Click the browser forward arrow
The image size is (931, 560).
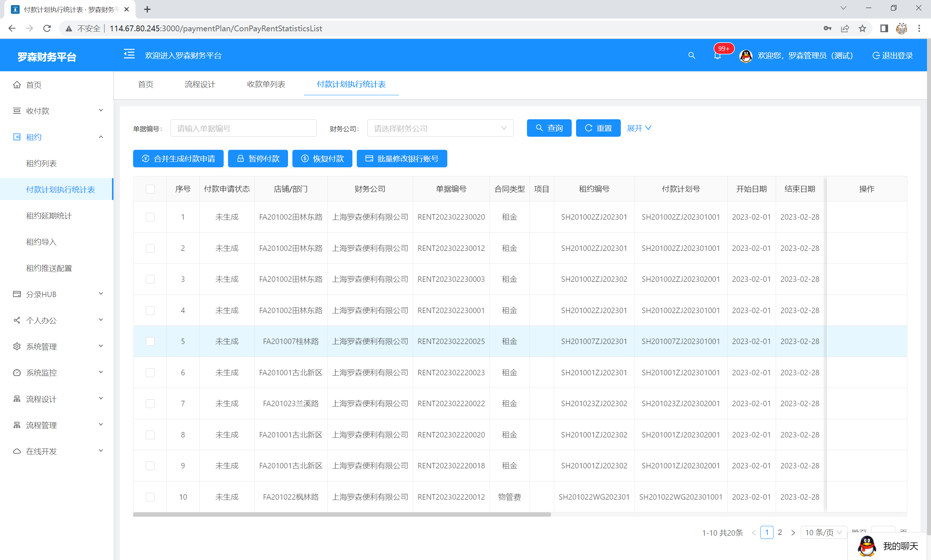[x=29, y=28]
